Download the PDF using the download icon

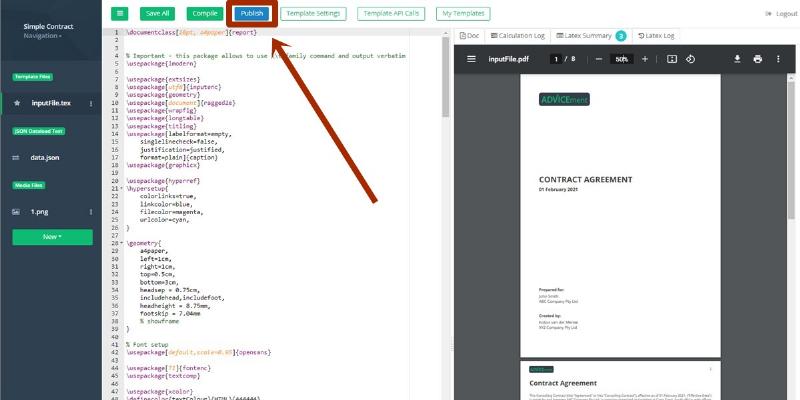(x=737, y=59)
